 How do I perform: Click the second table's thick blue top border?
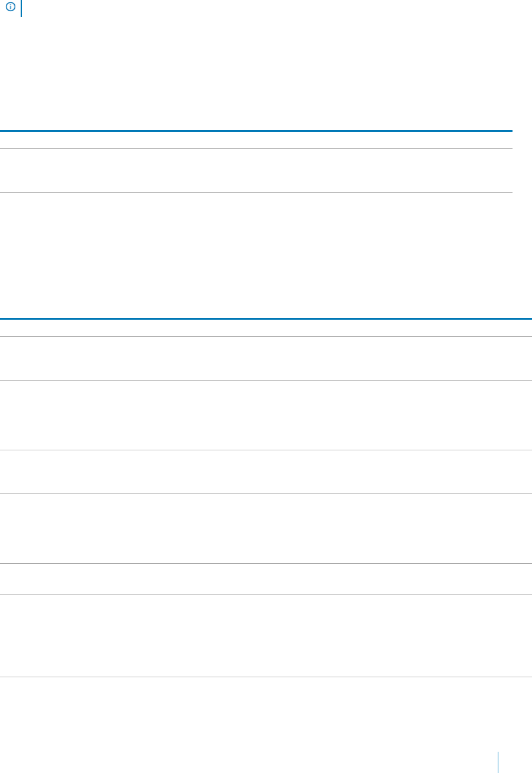click(266, 319)
